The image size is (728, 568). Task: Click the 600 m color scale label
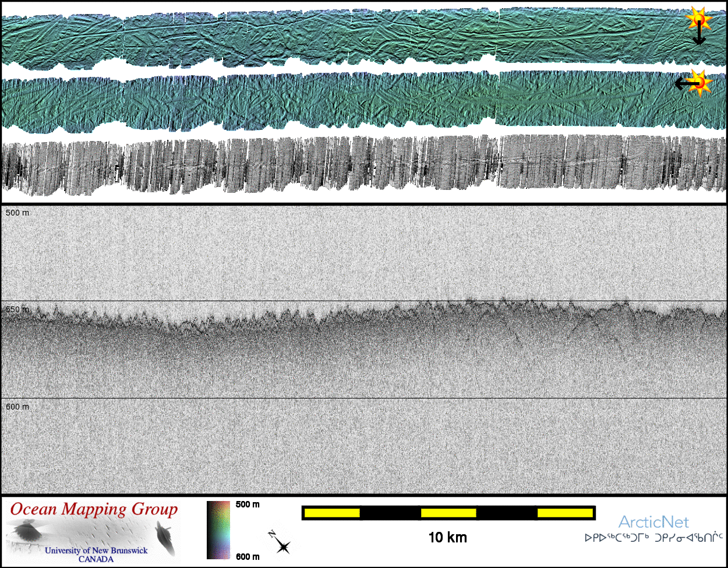[248, 556]
